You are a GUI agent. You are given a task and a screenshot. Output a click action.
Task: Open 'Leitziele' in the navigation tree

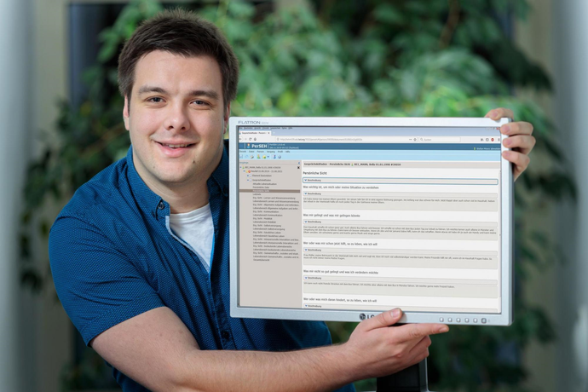click(x=257, y=194)
